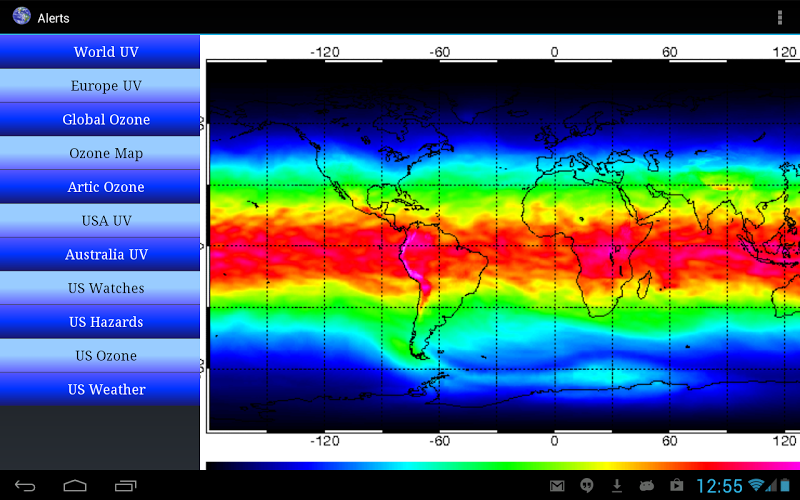Tap the battery status icon
800x500 pixels.
(784, 485)
